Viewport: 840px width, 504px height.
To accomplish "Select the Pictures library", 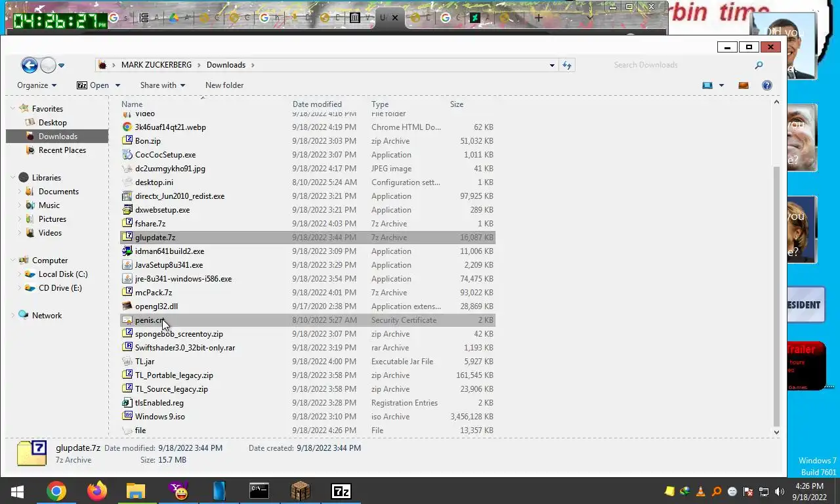I will coord(52,219).
